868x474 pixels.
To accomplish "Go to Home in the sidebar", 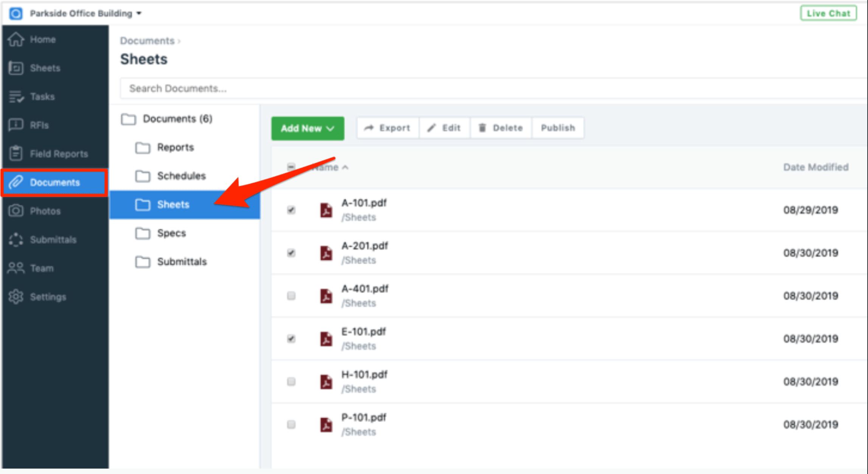I will pos(55,39).
